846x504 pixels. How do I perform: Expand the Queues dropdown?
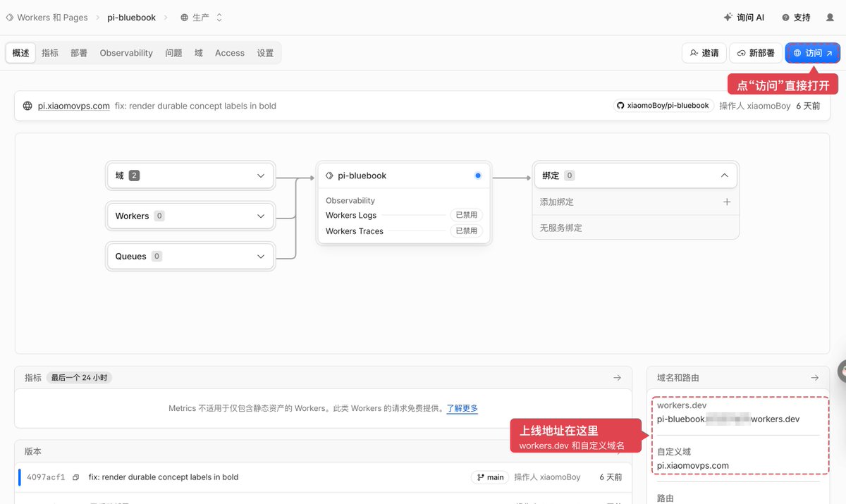190,257
